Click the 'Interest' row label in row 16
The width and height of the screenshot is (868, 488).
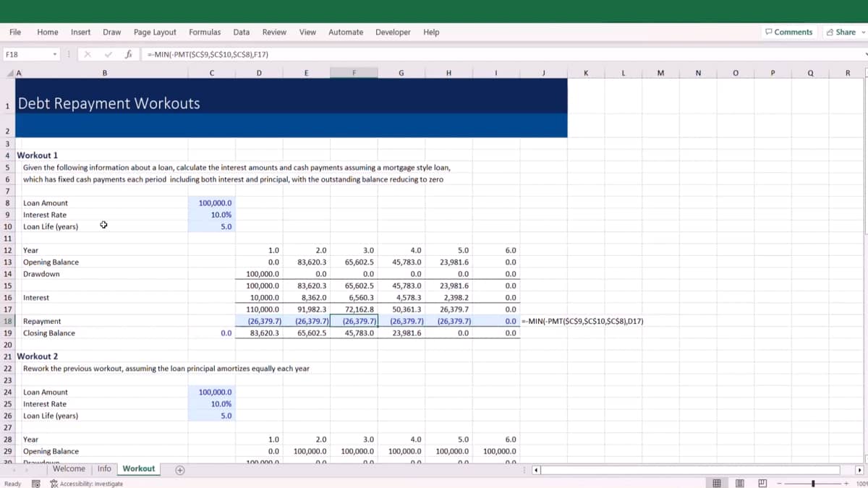click(36, 297)
